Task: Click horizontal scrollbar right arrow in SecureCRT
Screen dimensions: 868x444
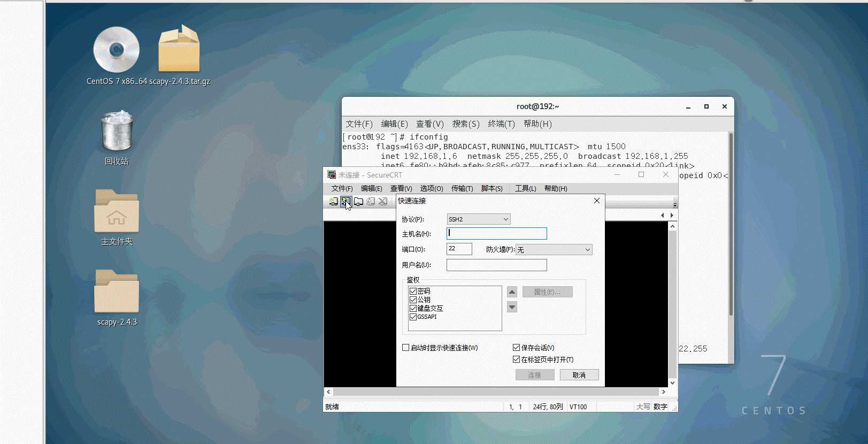Action: pyautogui.click(x=664, y=392)
